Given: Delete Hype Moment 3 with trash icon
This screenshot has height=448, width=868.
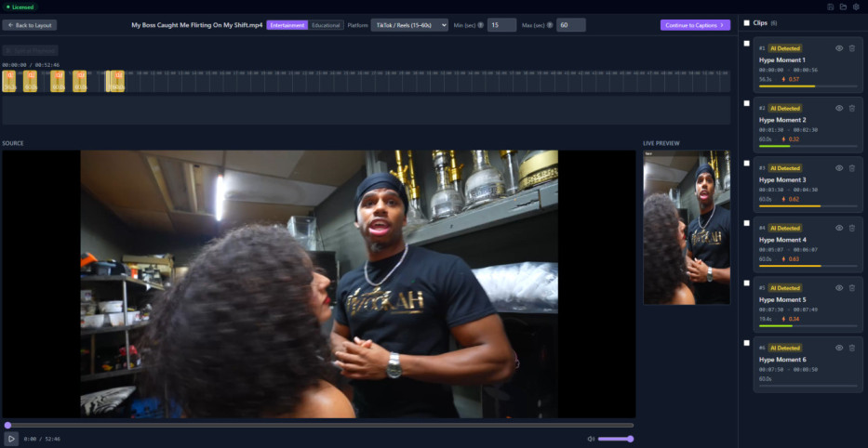Looking at the screenshot, I should 852,168.
